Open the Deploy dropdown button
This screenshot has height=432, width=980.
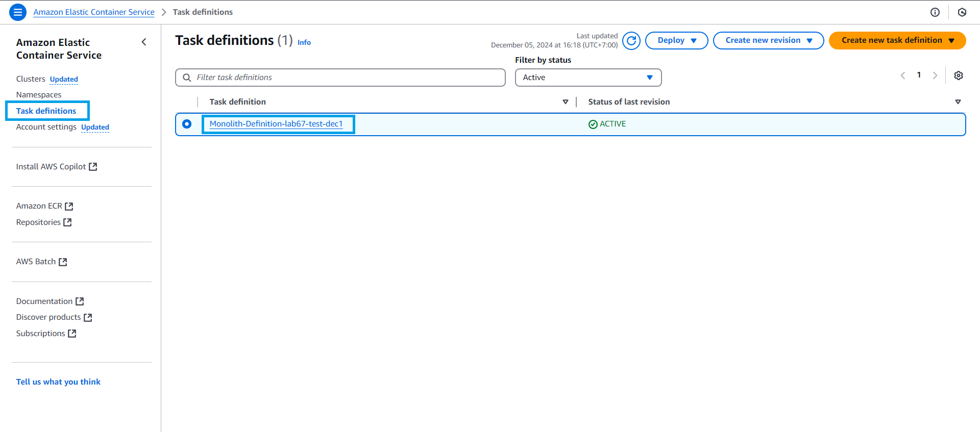[x=677, y=40]
